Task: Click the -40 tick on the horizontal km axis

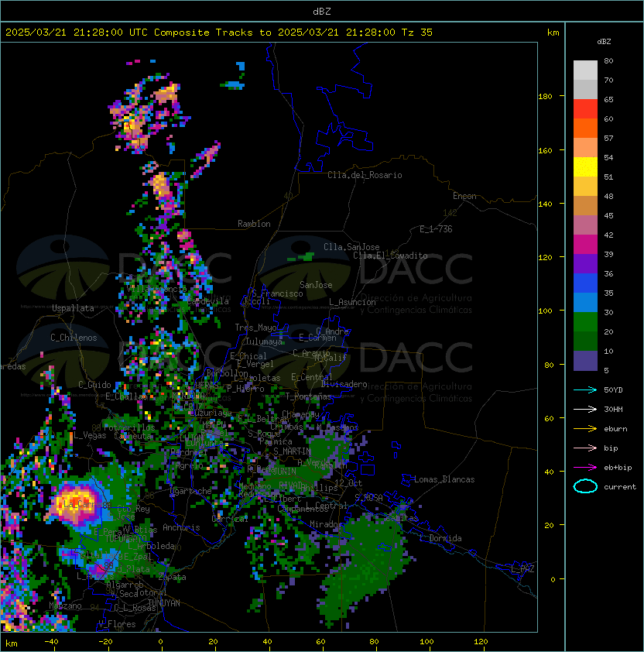Action: (51, 642)
